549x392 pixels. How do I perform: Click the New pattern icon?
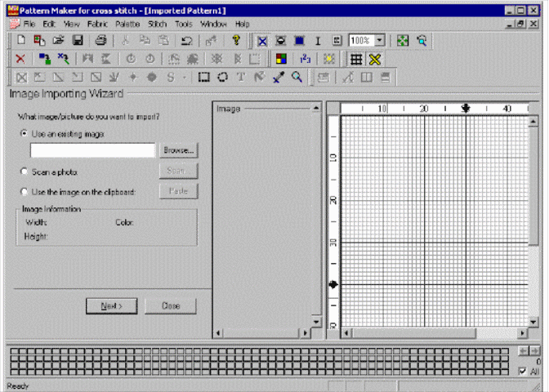(21, 40)
